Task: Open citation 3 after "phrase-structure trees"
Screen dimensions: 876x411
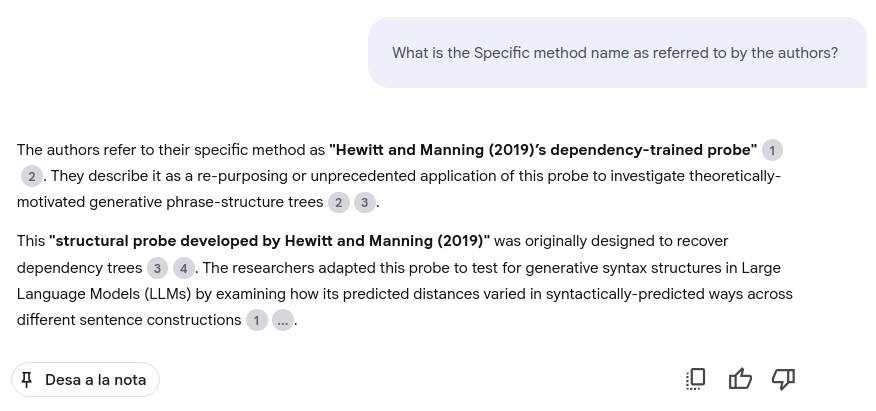Action: click(365, 203)
